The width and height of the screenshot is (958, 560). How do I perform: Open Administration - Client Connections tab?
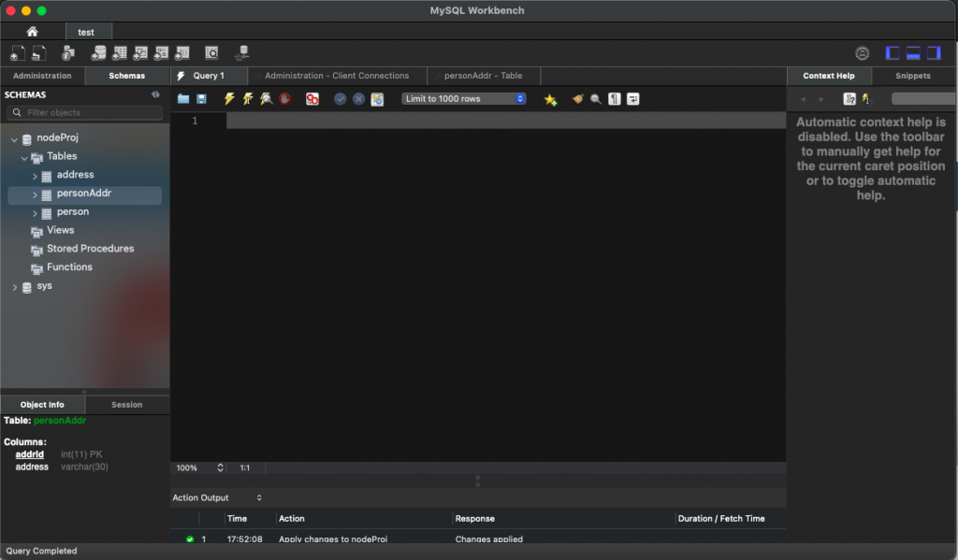click(x=337, y=76)
